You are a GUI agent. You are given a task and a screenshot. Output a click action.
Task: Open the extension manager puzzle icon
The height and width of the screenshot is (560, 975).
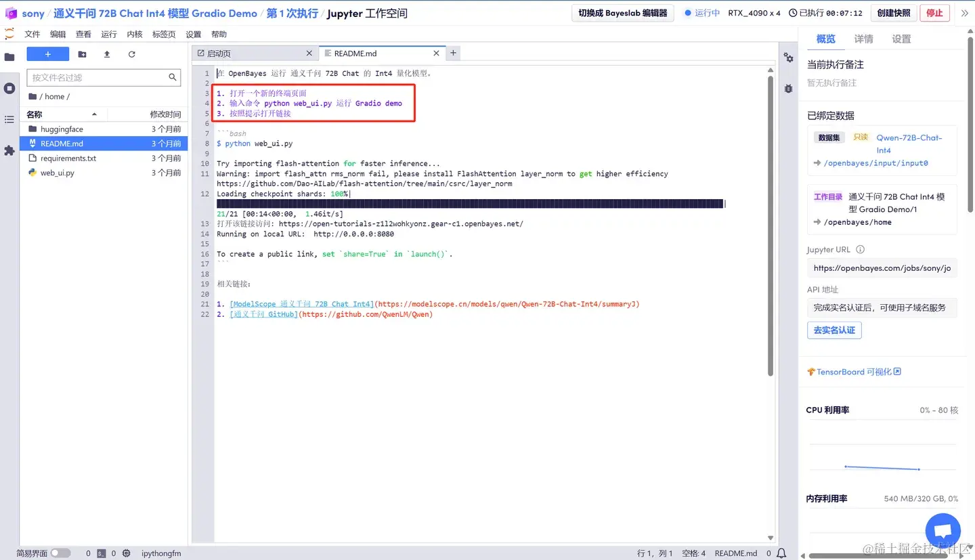tap(9, 150)
